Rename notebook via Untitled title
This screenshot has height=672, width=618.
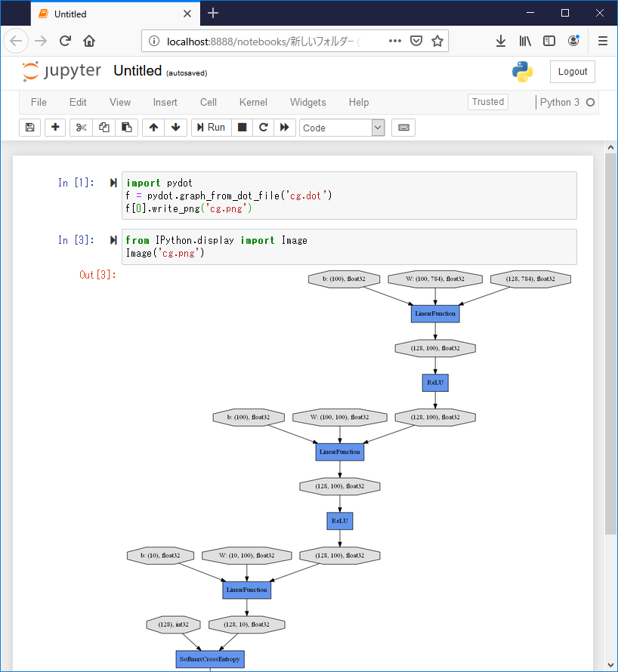[138, 71]
